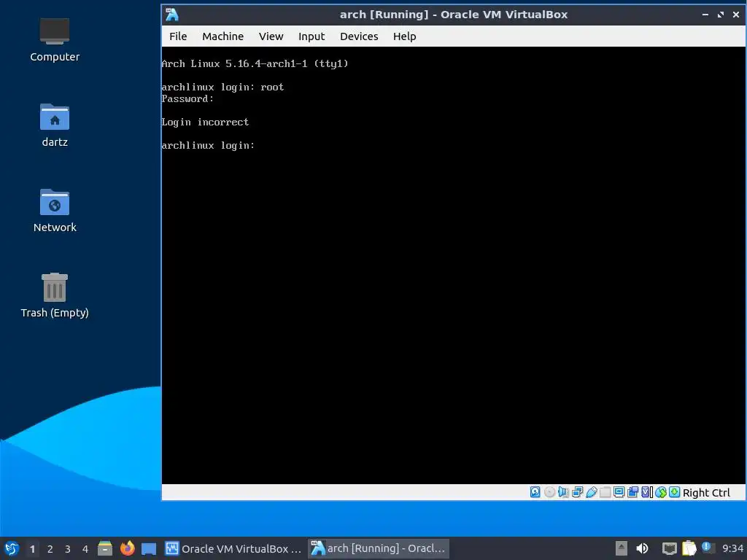The height and width of the screenshot is (560, 747).
Task: Maximize the arch VirtualBox window
Action: 720,15
